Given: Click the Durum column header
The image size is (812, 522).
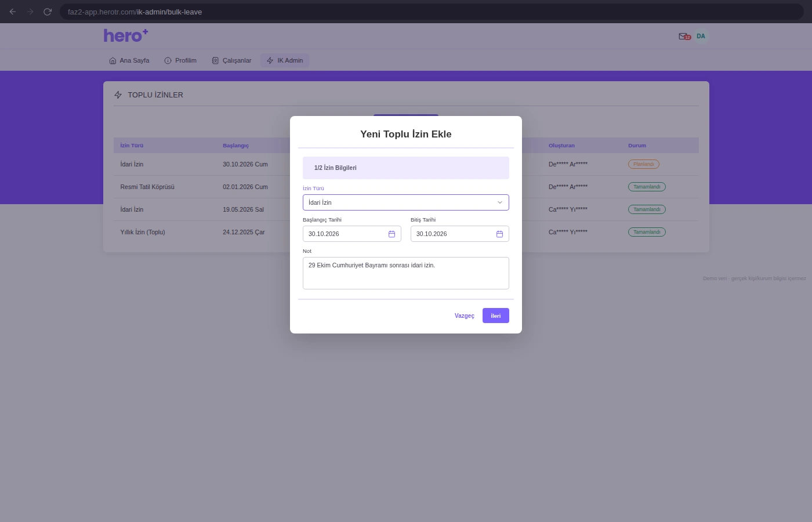Looking at the screenshot, I should [x=637, y=146].
